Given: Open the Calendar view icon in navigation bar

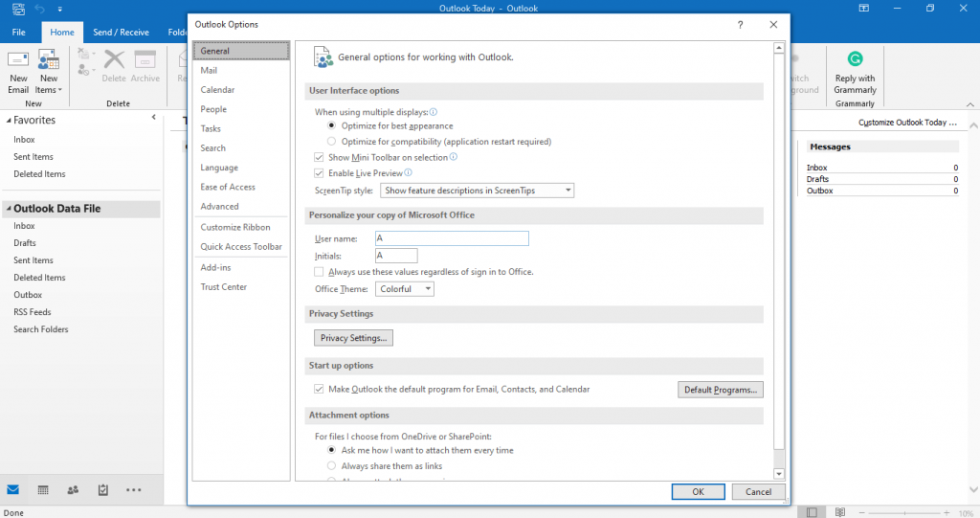Looking at the screenshot, I should tap(43, 490).
